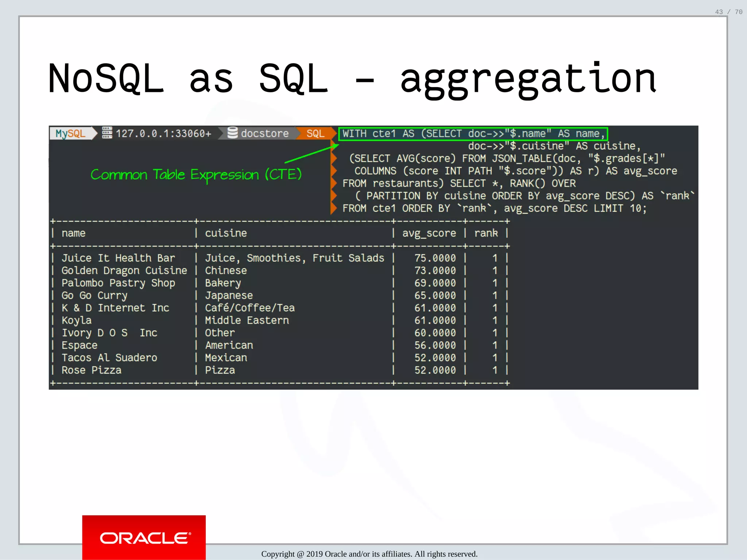Click the database icon before docstore
This screenshot has height=560, width=747.
point(232,133)
